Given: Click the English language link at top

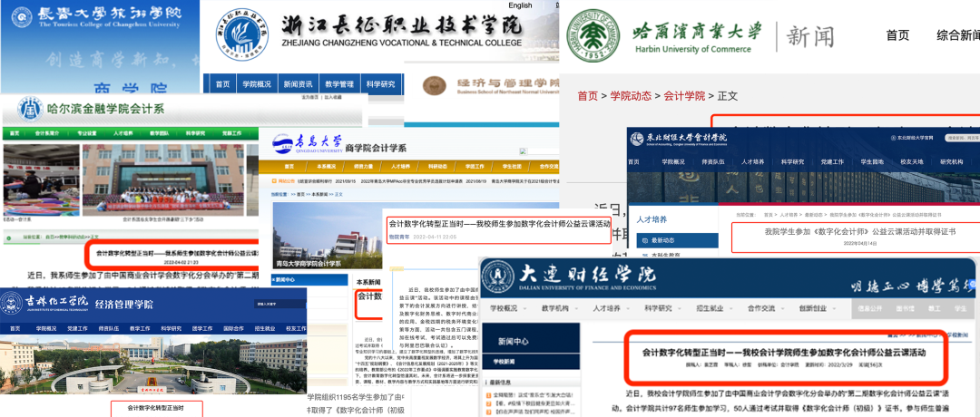Looking at the screenshot, I should [520, 5].
